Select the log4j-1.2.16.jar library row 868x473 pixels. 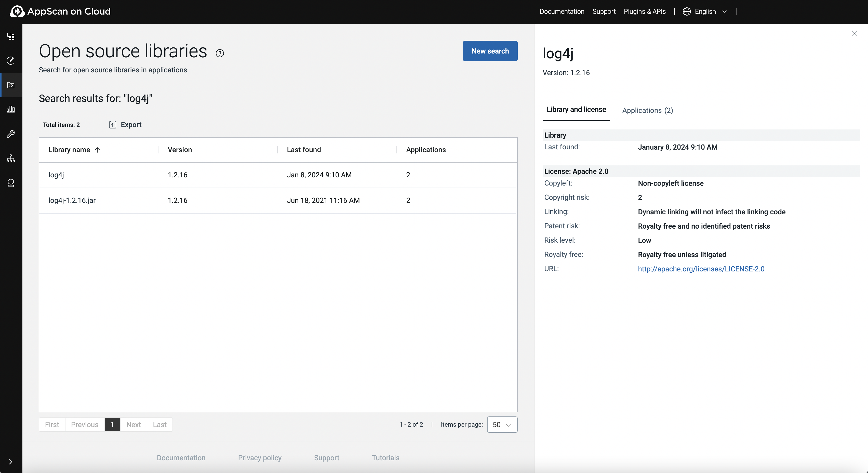tap(278, 200)
